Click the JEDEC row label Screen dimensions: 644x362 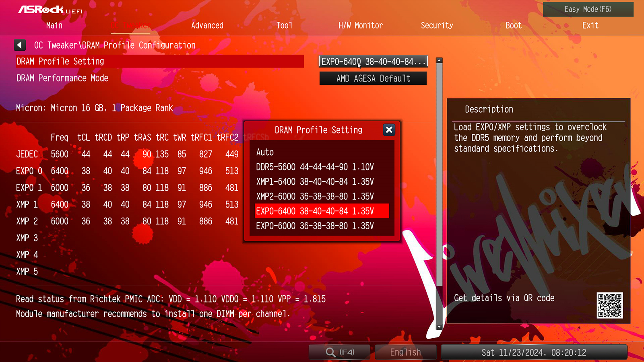[27, 154]
